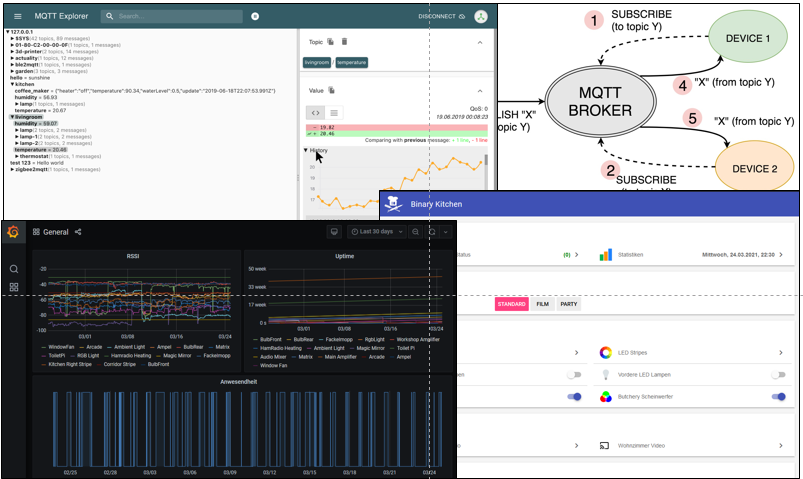Click the Butchery Scheinwerfer RGB icon

[x=606, y=397]
